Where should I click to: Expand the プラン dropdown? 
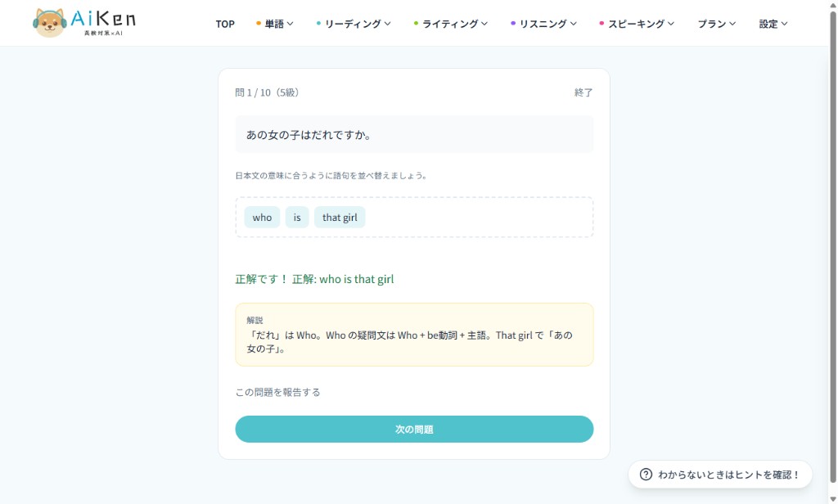[x=717, y=24]
